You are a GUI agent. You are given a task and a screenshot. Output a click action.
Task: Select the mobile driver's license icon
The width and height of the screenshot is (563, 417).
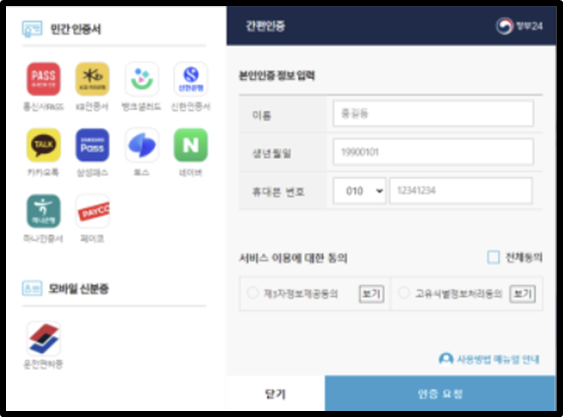pos(43,338)
